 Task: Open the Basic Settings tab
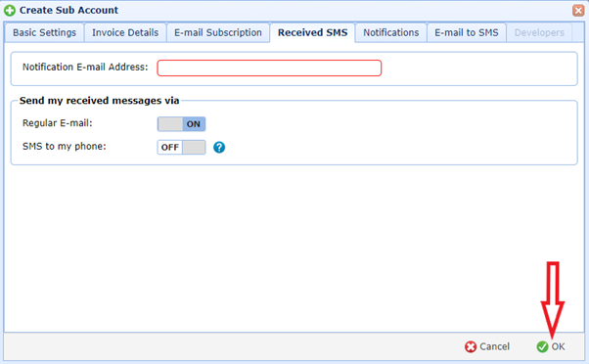pyautogui.click(x=44, y=32)
